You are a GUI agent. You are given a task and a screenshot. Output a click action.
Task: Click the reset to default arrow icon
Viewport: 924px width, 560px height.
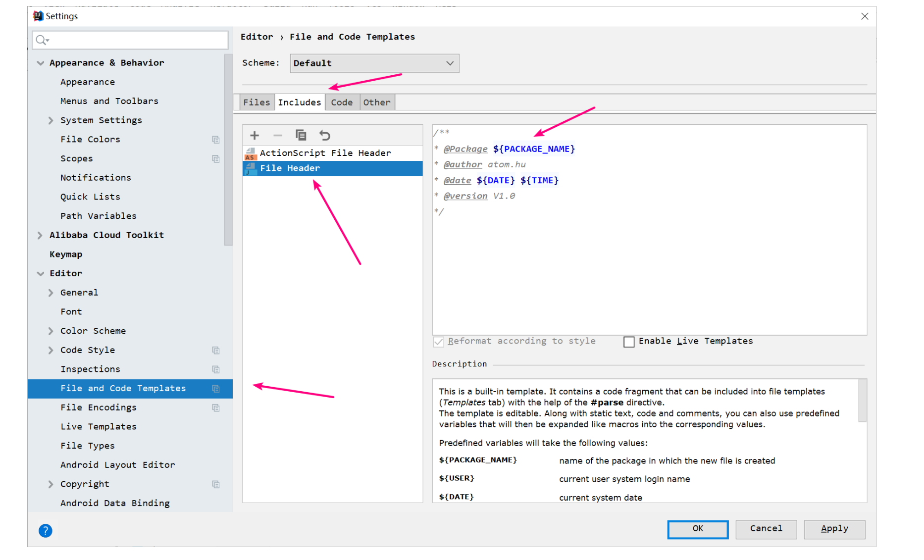tap(325, 135)
